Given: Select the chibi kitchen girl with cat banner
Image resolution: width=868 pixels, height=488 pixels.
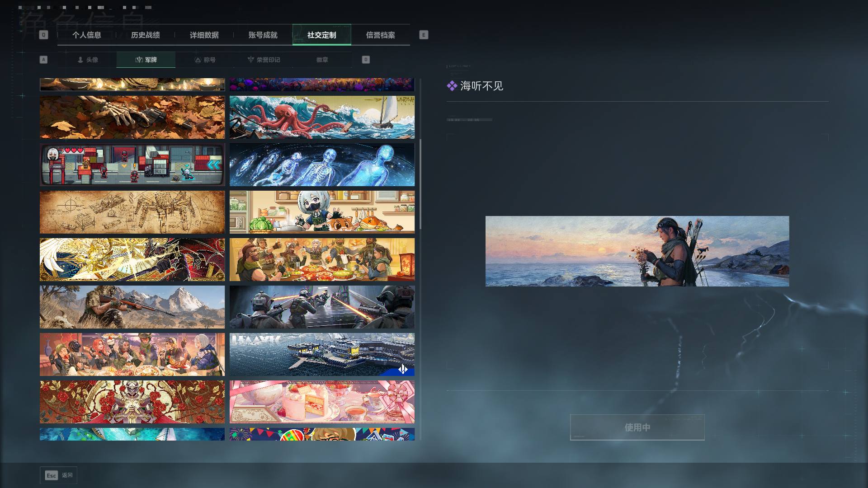Looking at the screenshot, I should [322, 212].
